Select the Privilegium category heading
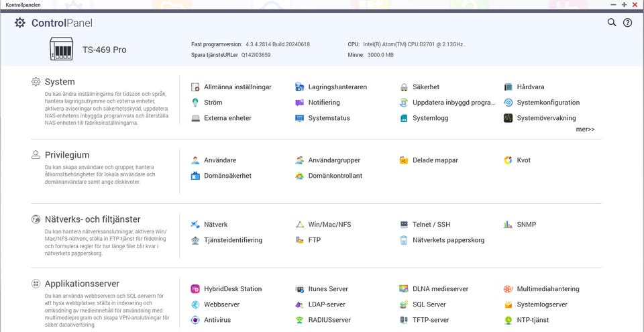 (66, 155)
